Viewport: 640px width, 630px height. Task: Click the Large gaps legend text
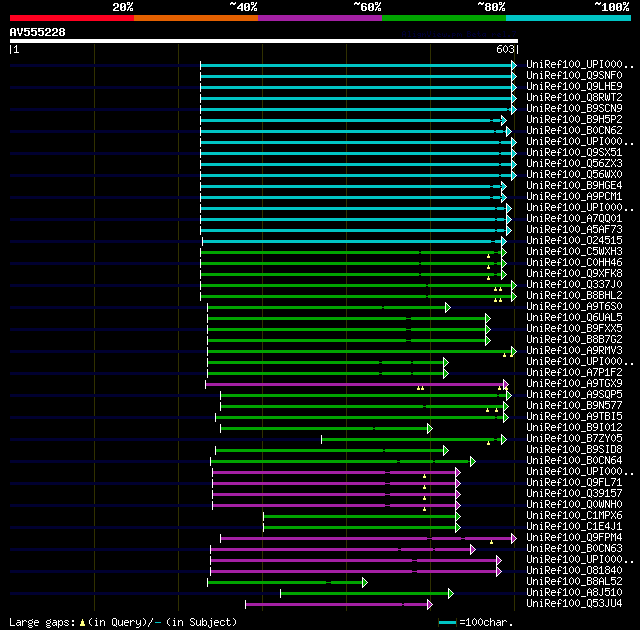pyautogui.click(x=123, y=622)
